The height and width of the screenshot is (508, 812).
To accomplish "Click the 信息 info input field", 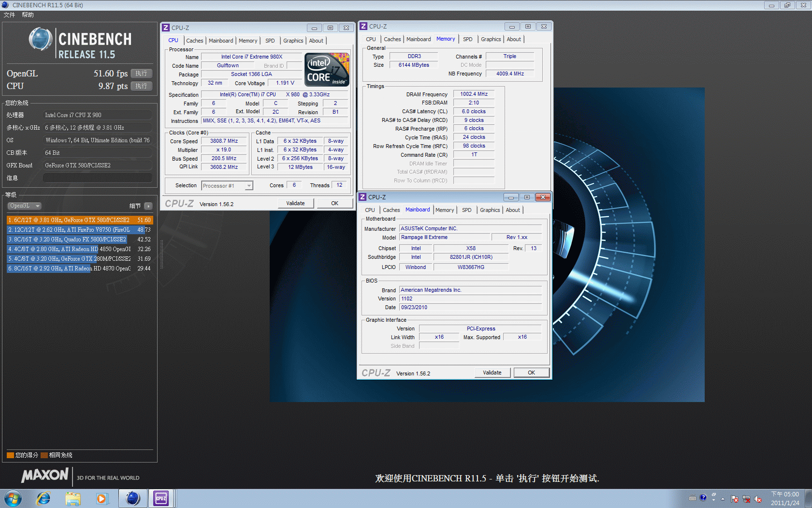I will 98,178.
